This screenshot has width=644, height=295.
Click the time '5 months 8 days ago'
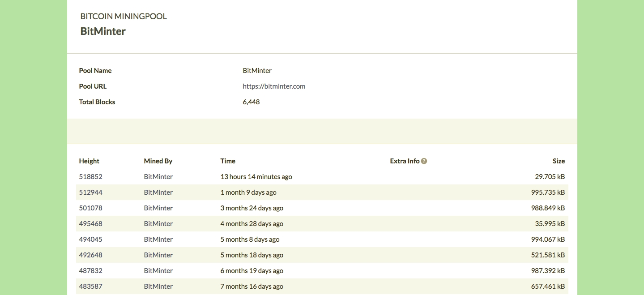coord(250,239)
